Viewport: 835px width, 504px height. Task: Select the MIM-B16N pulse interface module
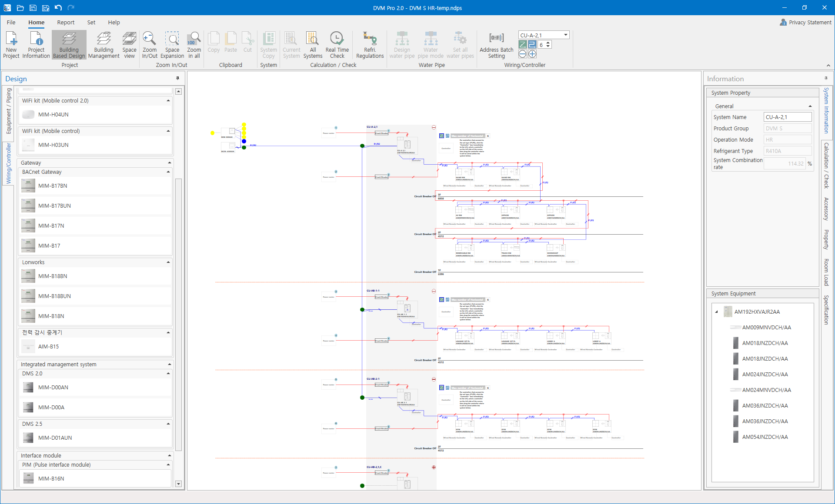pos(95,479)
